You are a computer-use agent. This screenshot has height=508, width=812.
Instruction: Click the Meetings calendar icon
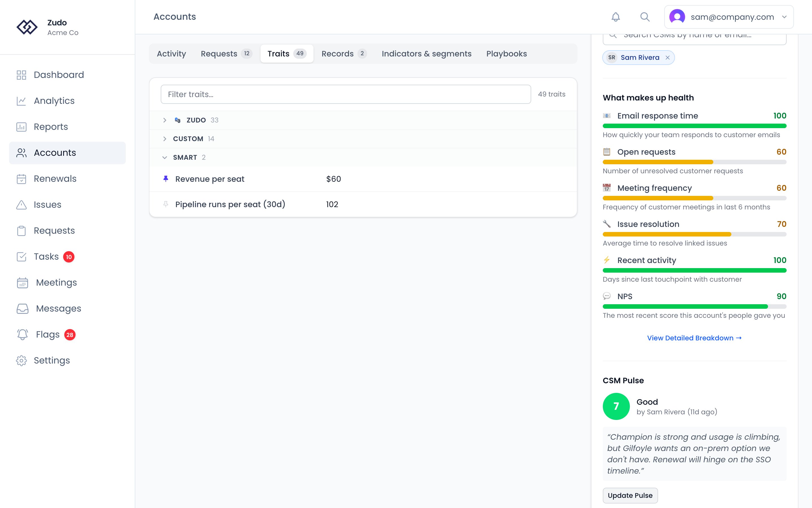coord(23,283)
